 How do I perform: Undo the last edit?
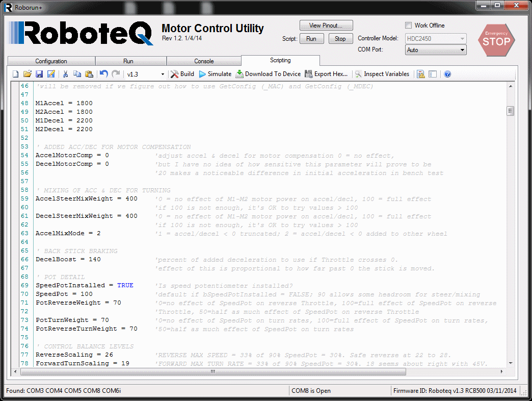click(104, 74)
